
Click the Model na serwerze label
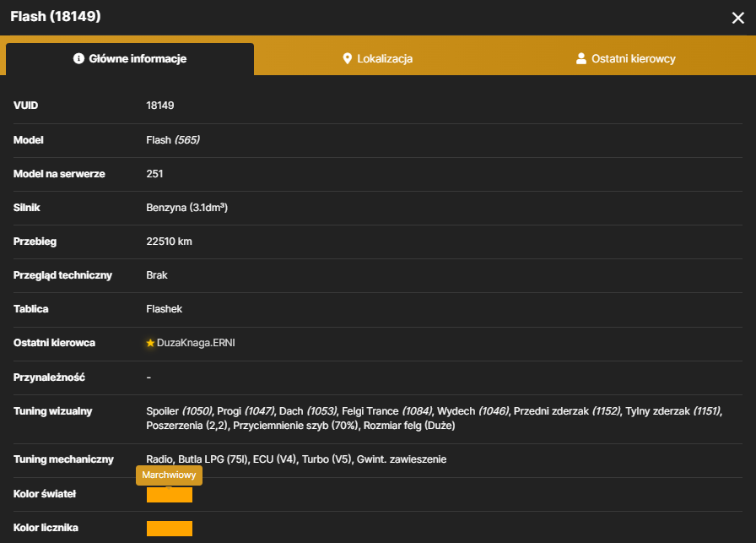click(59, 174)
